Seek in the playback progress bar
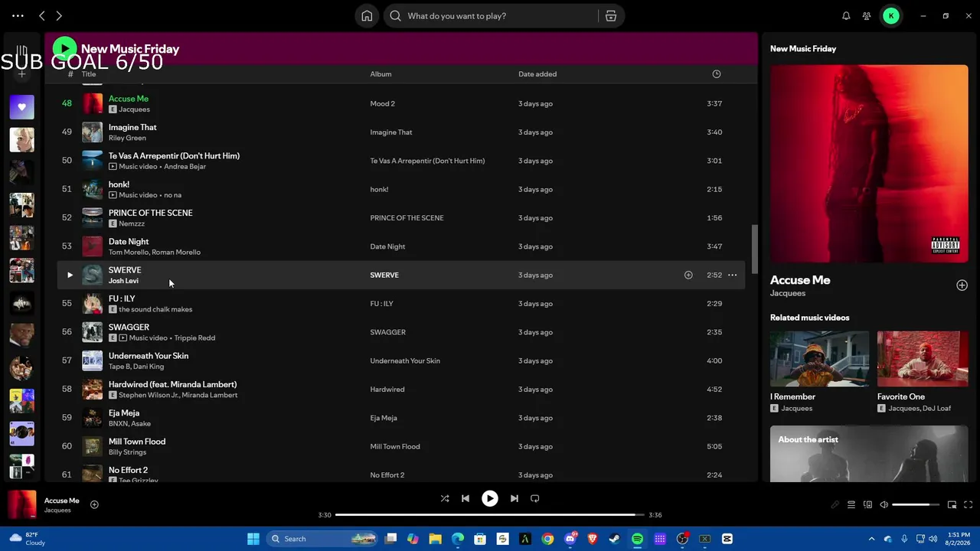 490,515
